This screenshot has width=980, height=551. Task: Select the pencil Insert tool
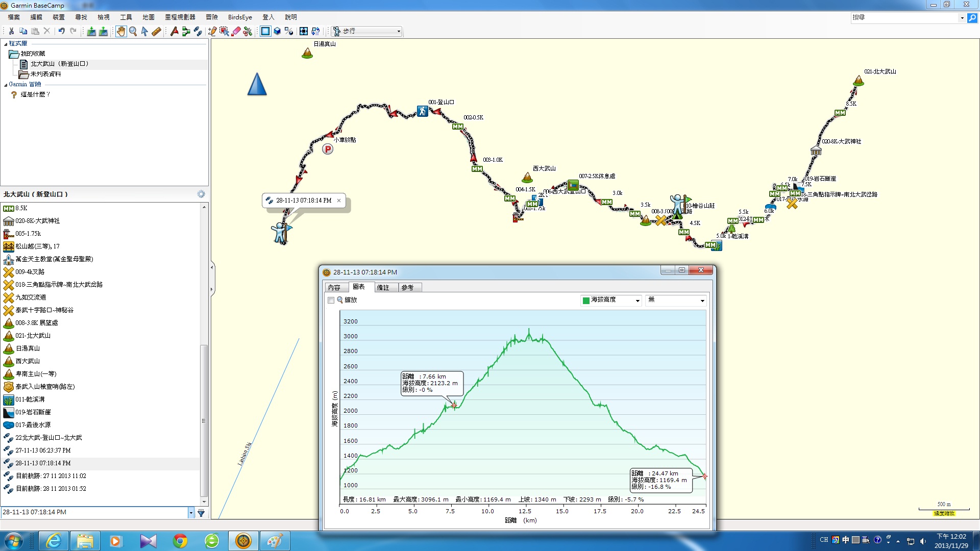212,31
